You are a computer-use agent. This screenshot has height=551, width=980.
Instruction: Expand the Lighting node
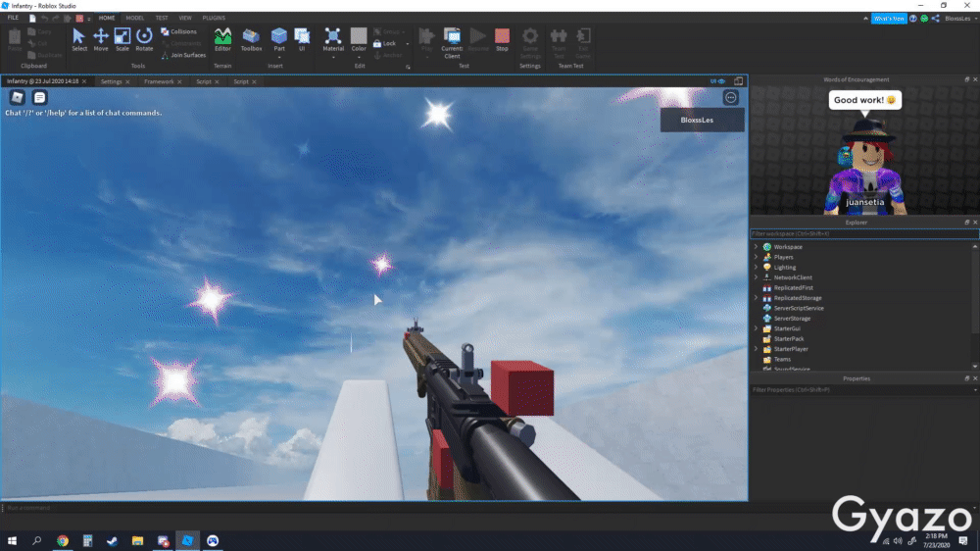point(756,267)
